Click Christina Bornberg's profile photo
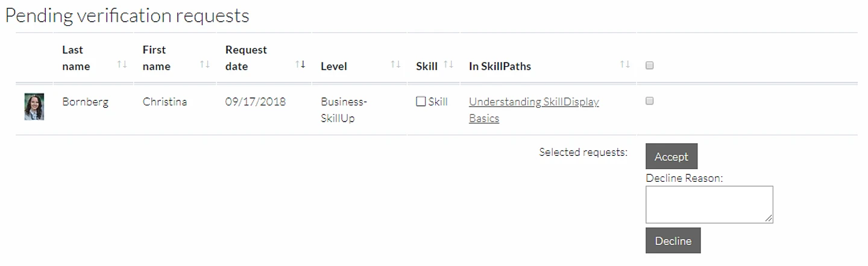This screenshot has width=868, height=266. click(x=34, y=107)
